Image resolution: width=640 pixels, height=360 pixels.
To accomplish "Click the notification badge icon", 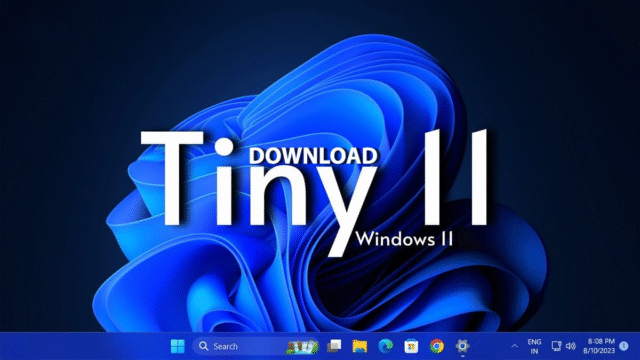I will click(624, 346).
